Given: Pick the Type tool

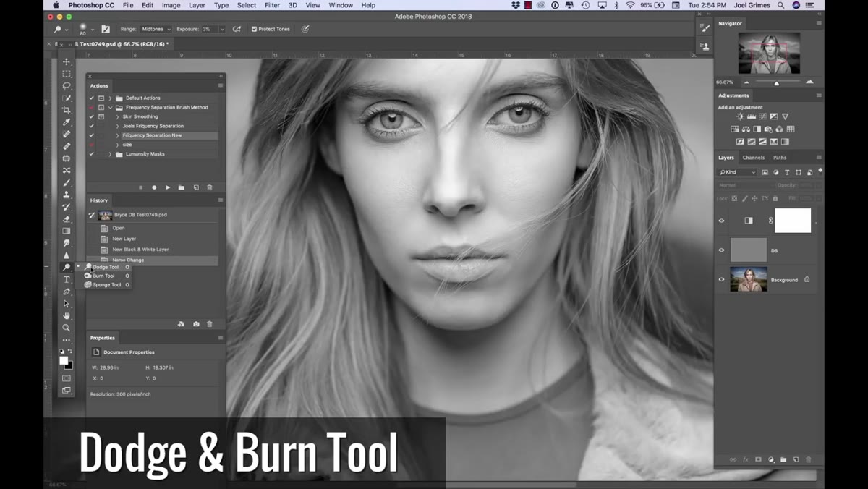Looking at the screenshot, I should point(67,279).
